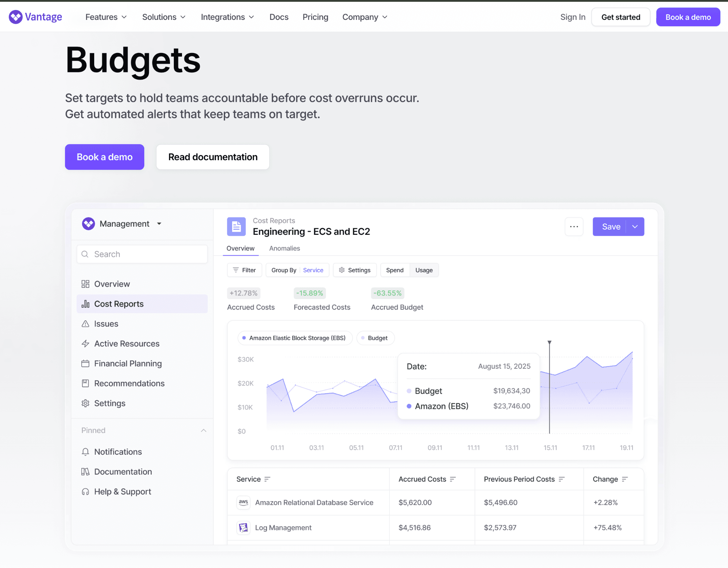The width and height of the screenshot is (728, 568).
Task: Expand the Solutions navigation dropdown
Action: pos(164,17)
